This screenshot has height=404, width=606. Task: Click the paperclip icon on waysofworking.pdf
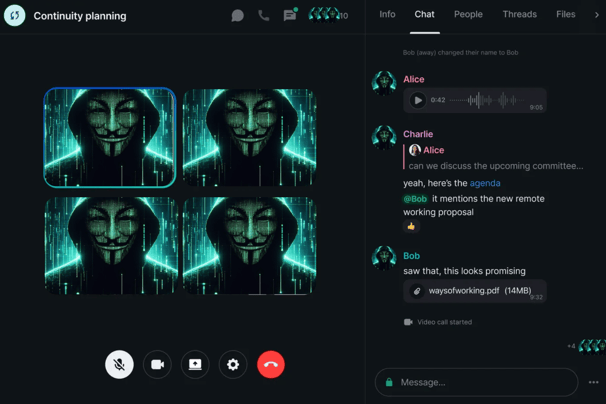pos(417,291)
